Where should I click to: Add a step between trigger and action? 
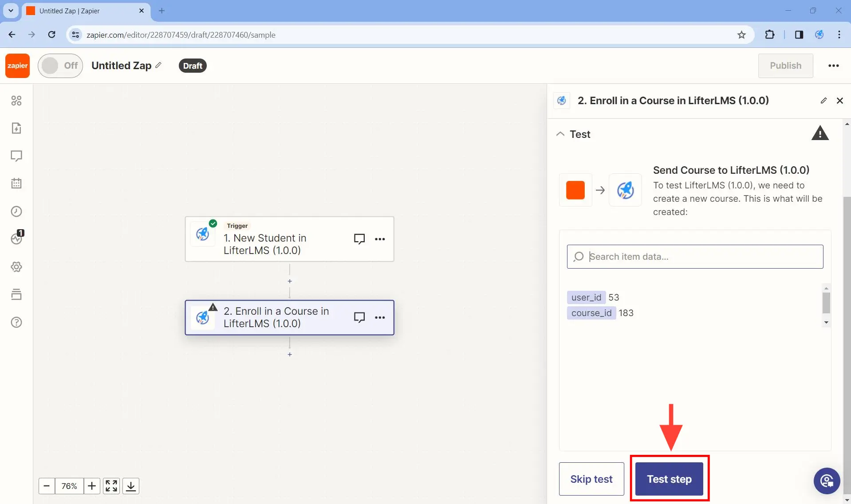(x=290, y=281)
